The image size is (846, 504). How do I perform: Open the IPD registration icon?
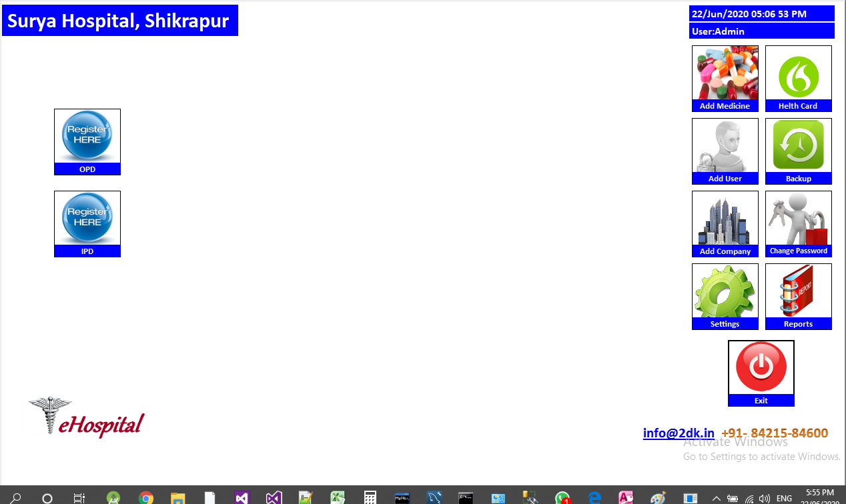[x=87, y=219]
